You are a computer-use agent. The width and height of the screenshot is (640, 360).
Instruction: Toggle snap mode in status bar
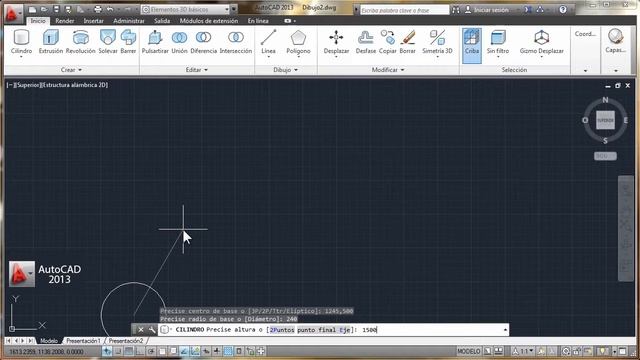coord(118,351)
